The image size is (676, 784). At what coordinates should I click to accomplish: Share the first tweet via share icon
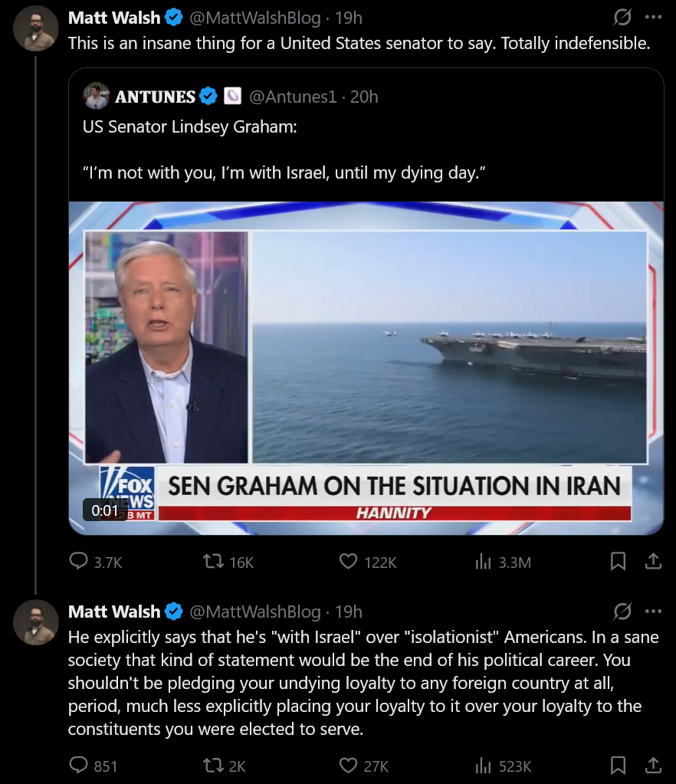tap(653, 561)
